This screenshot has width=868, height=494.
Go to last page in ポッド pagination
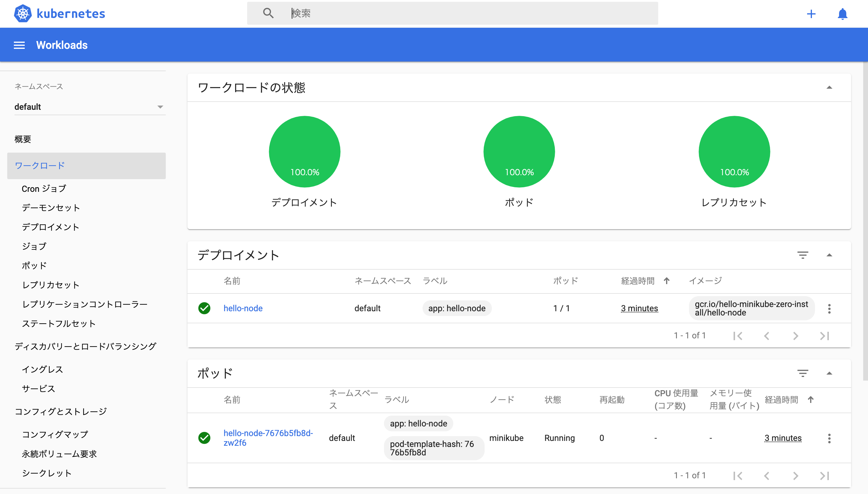(825, 475)
